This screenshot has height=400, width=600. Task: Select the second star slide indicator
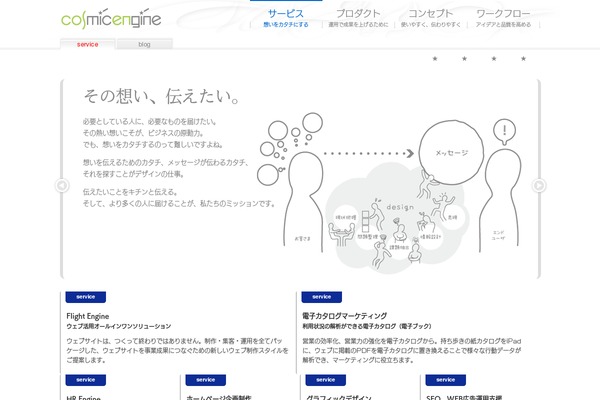(x=464, y=59)
